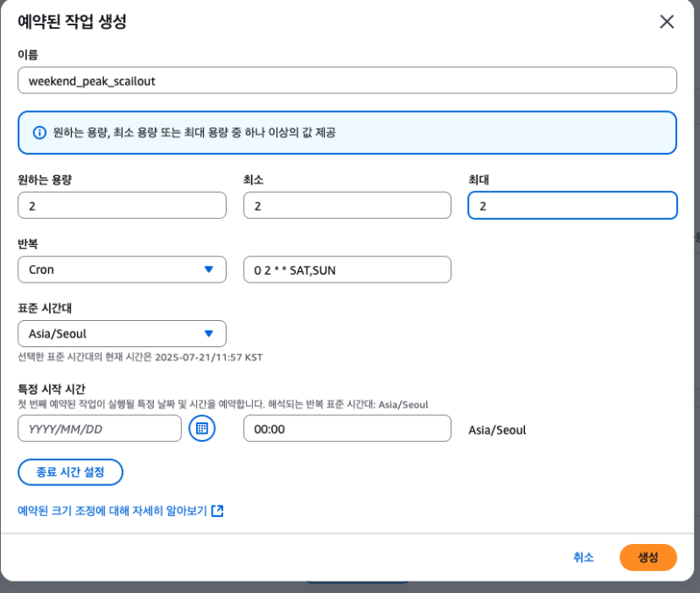The height and width of the screenshot is (593, 700).
Task: Click the info icon in the blue banner
Action: (x=39, y=133)
